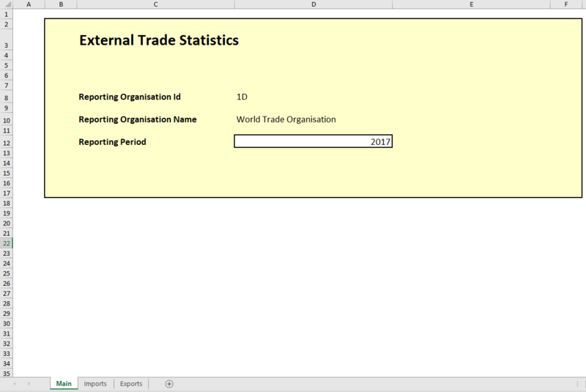Select column D header
Screen dimensions: 586x392
pyautogui.click(x=314, y=4)
